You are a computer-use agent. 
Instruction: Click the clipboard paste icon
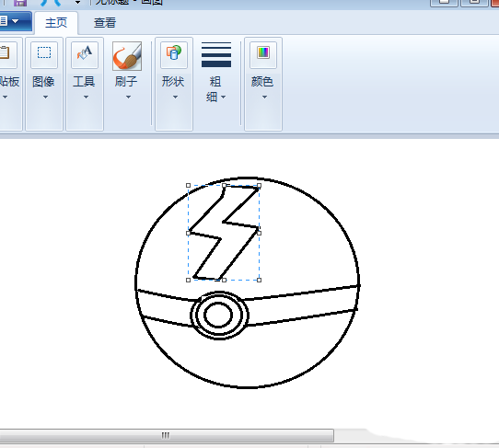[6, 53]
